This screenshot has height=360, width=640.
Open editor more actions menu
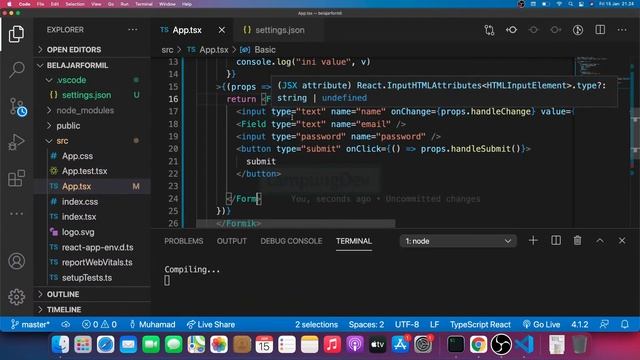coord(622,30)
